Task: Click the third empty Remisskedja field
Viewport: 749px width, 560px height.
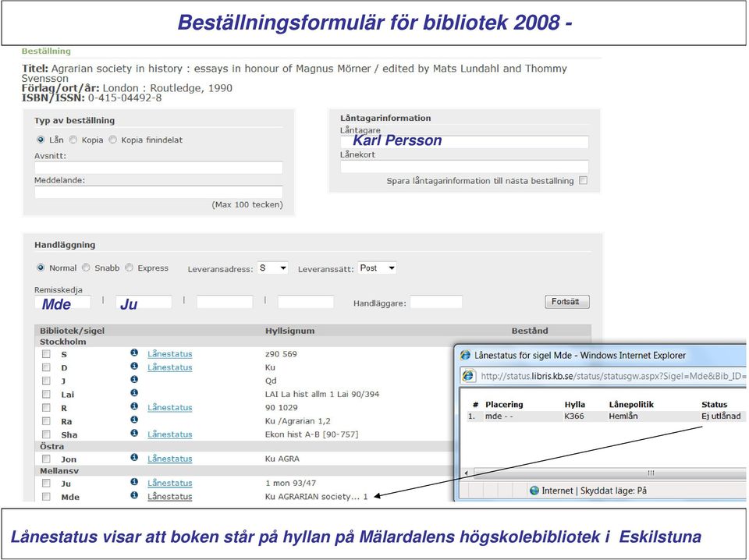Action: pos(225,302)
